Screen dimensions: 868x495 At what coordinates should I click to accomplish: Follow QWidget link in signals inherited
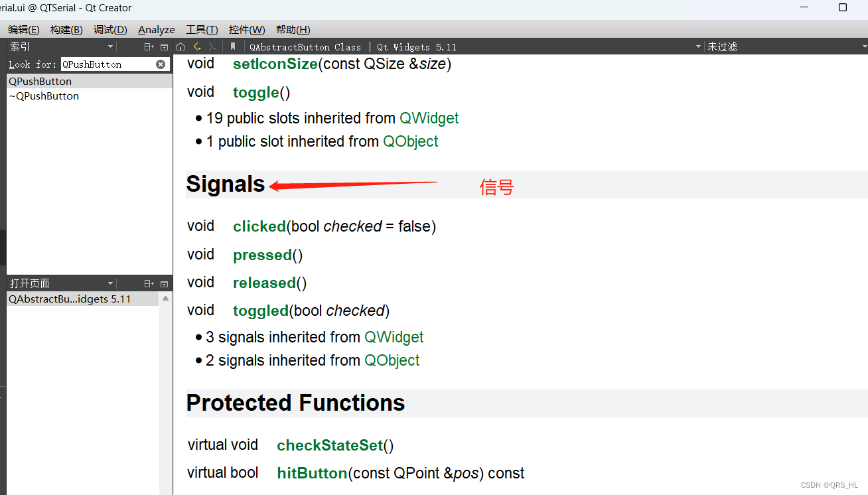(x=394, y=337)
